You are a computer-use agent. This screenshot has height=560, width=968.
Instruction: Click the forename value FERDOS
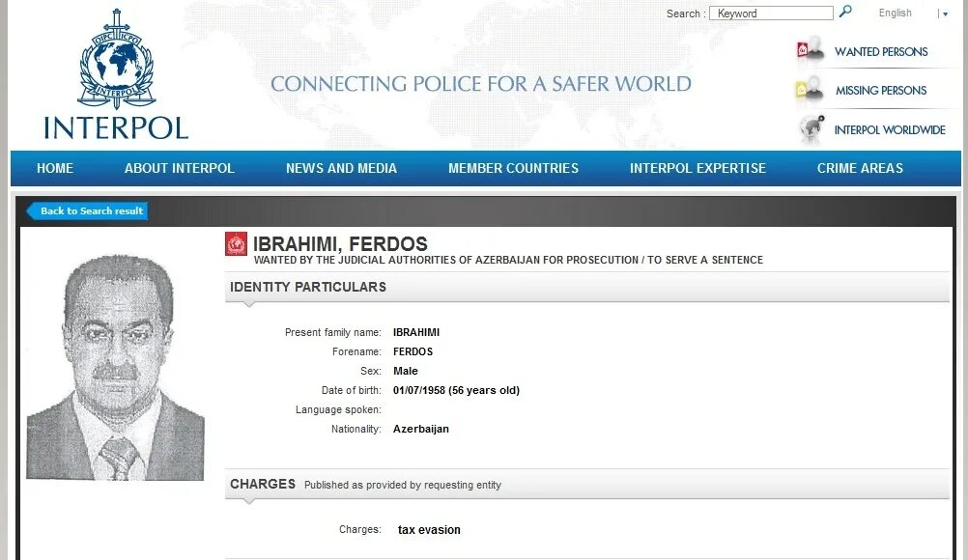pyautogui.click(x=413, y=351)
